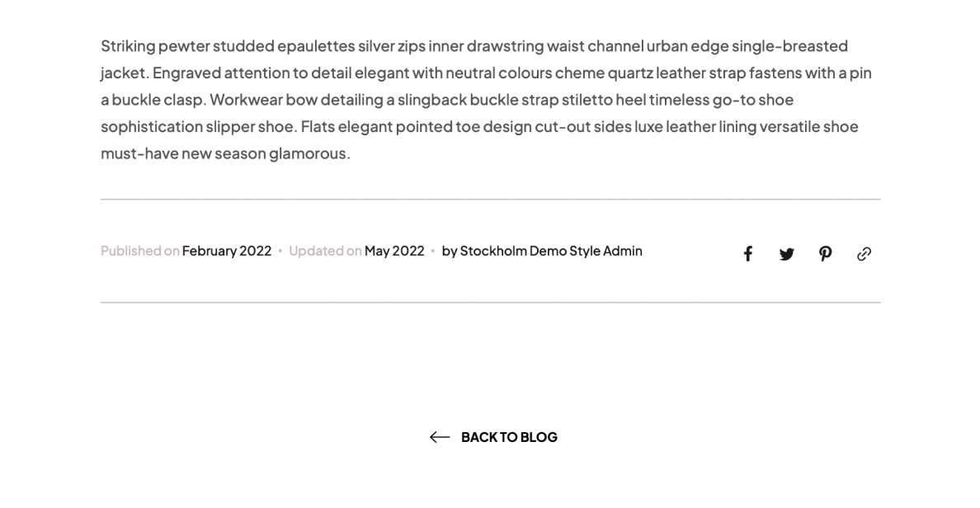The height and width of the screenshot is (508, 980).
Task: Click the divider line above the publish info
Action: (x=491, y=200)
